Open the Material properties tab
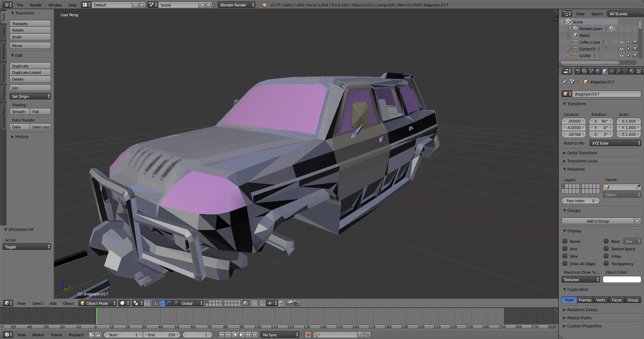Screen dimensions: 644x339 (x=631, y=71)
